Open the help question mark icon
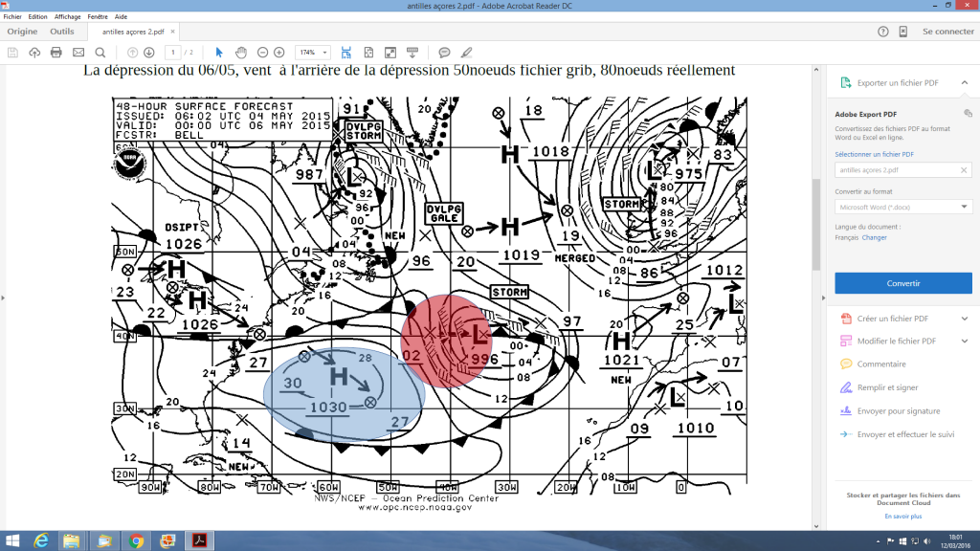The height and width of the screenshot is (551, 980). tap(883, 32)
